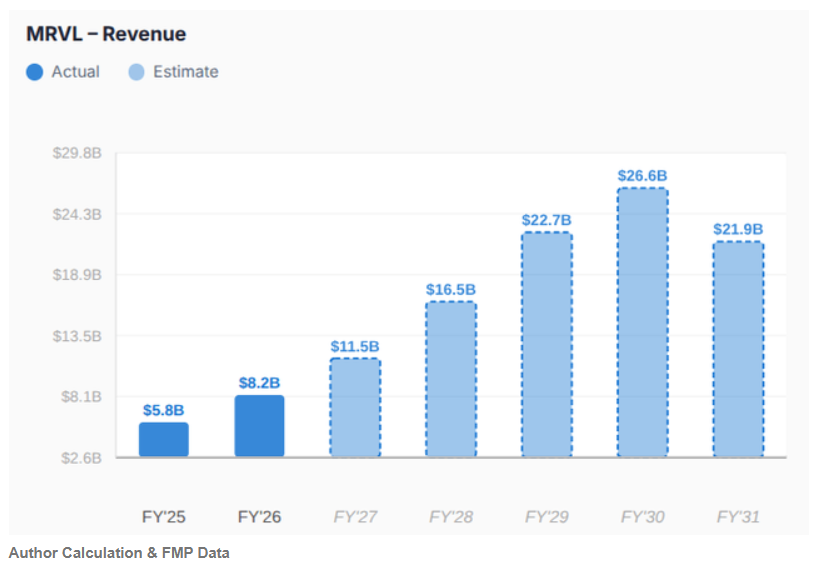Select the Estimate legend label

[186, 72]
